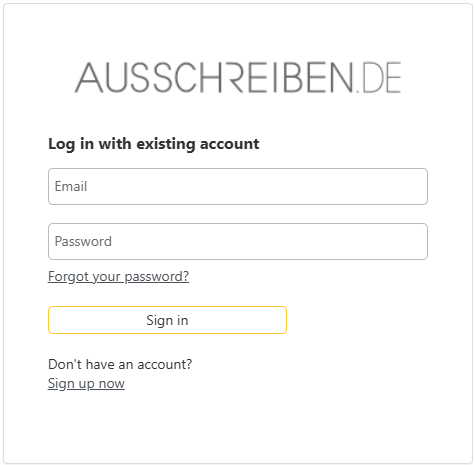Click the Sign in label text

coord(167,320)
